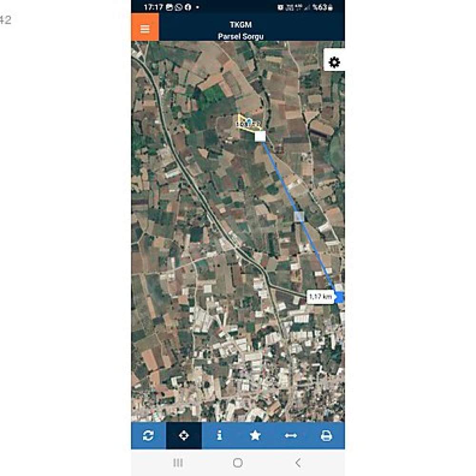Tap the favorites star icon

[x=255, y=436]
